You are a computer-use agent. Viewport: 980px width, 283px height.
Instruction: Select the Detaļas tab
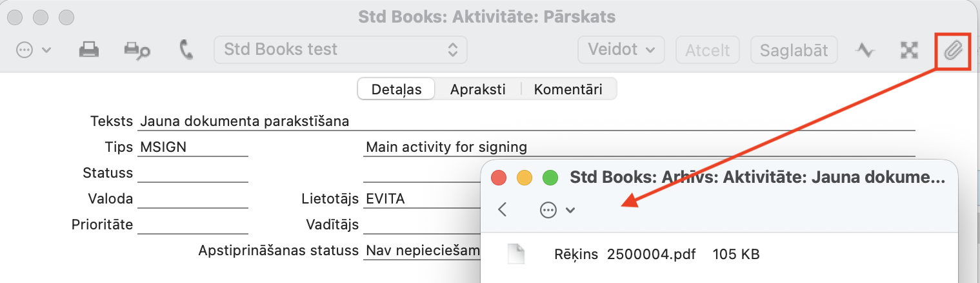tap(396, 90)
